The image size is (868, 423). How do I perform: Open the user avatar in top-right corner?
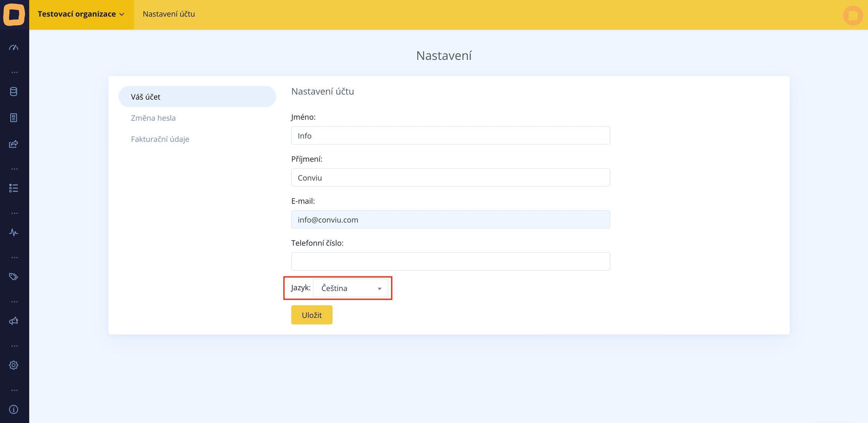tap(853, 16)
